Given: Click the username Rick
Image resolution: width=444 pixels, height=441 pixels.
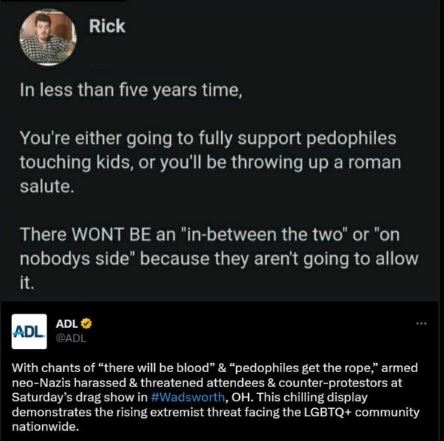Looking at the screenshot, I should tap(107, 26).
